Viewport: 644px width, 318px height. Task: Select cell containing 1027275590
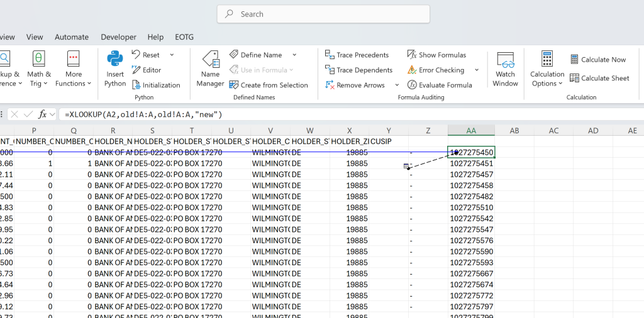(x=471, y=251)
